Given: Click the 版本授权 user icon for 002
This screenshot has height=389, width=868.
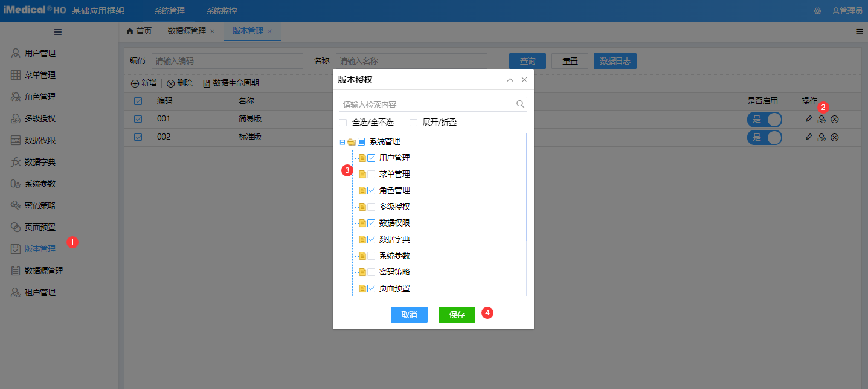Looking at the screenshot, I should (821, 137).
